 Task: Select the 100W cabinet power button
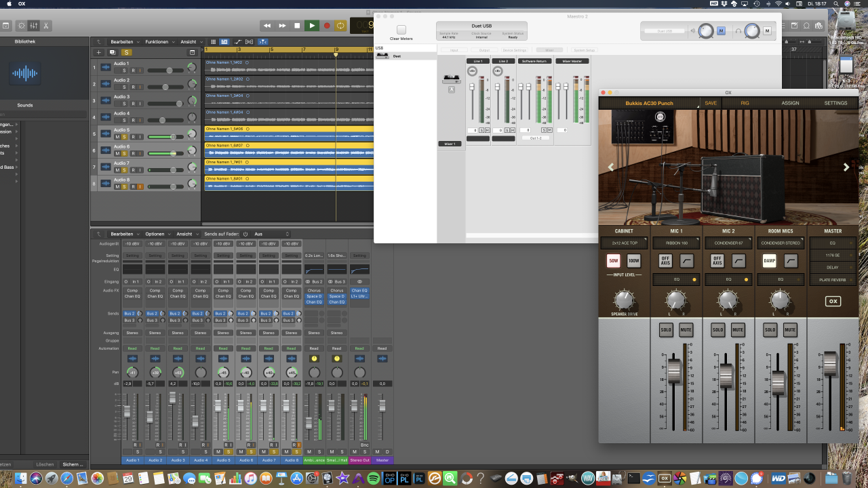(633, 261)
